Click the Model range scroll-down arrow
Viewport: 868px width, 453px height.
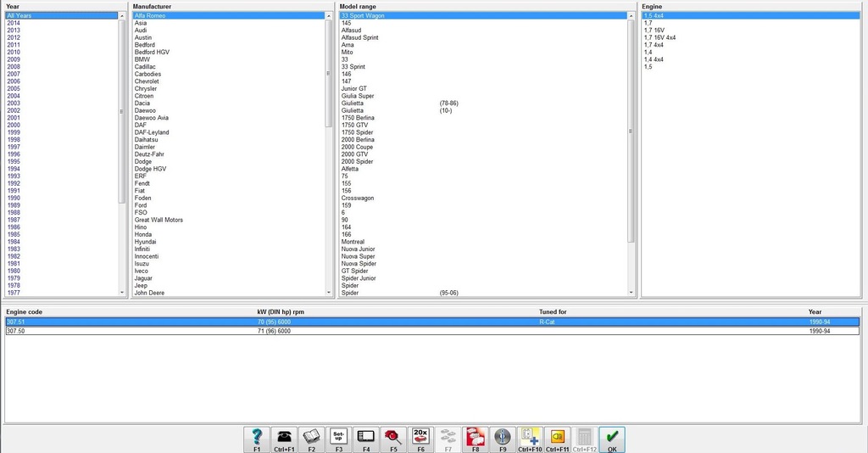[x=631, y=293]
